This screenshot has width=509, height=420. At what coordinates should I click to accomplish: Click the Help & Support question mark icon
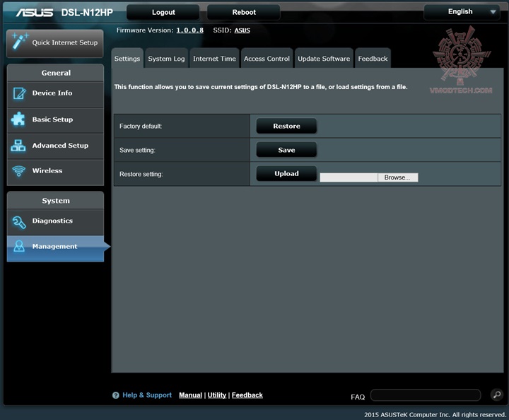[115, 395]
